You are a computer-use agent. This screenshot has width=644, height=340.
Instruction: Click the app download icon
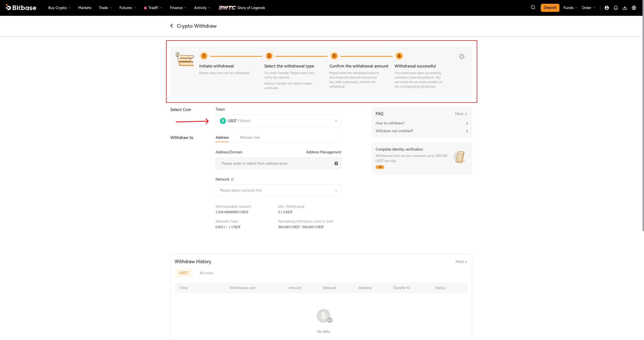point(625,8)
